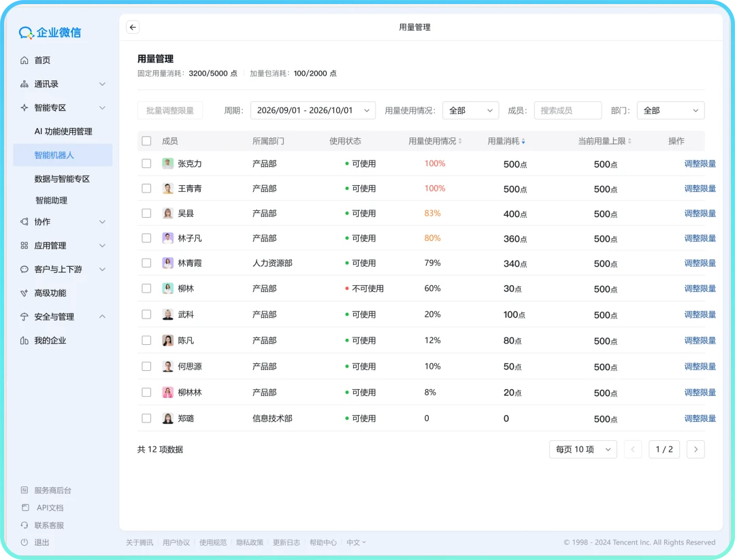Open the 首页 home icon

tap(24, 60)
